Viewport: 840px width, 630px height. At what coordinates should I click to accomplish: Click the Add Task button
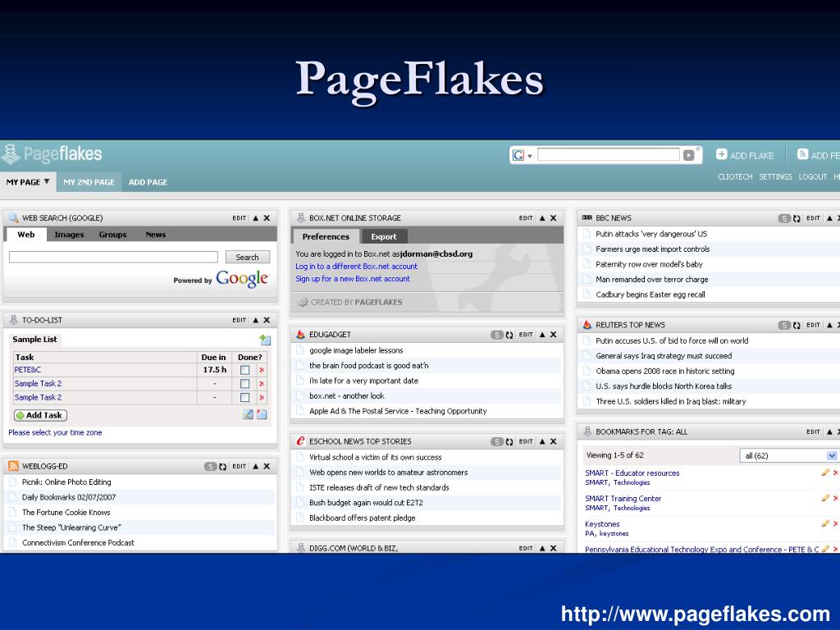click(x=41, y=415)
